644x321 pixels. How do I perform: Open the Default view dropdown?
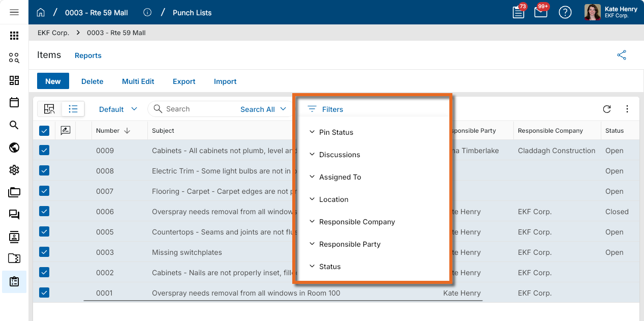118,109
